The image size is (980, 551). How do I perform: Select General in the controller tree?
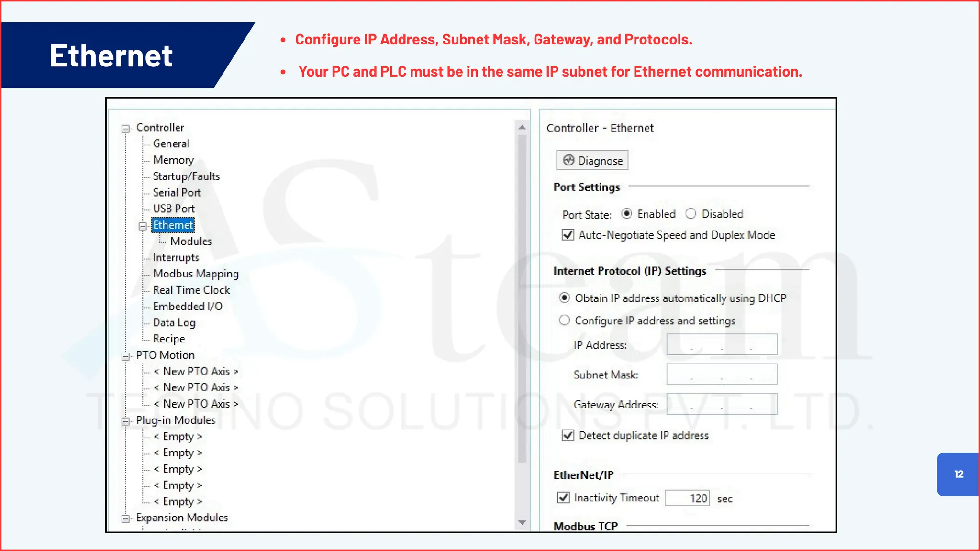coord(171,143)
